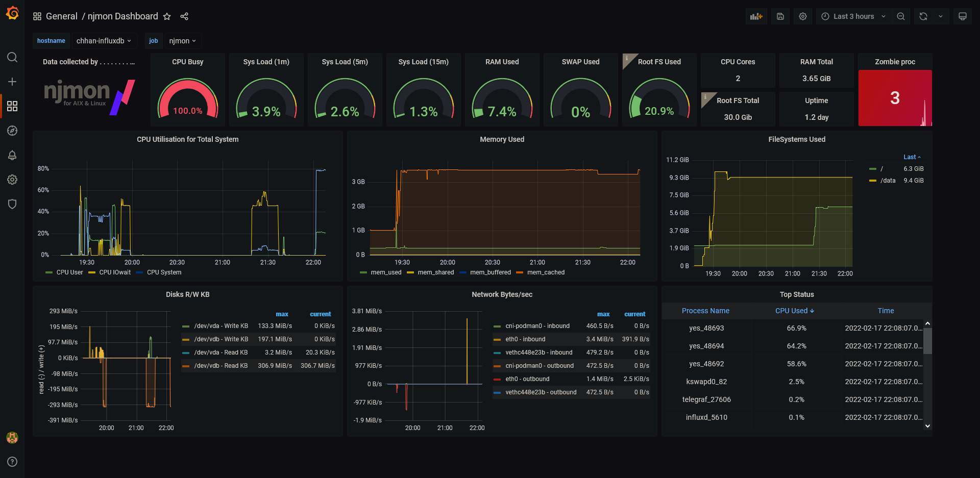Click the Save dashboard icon
980x478 pixels.
780,16
